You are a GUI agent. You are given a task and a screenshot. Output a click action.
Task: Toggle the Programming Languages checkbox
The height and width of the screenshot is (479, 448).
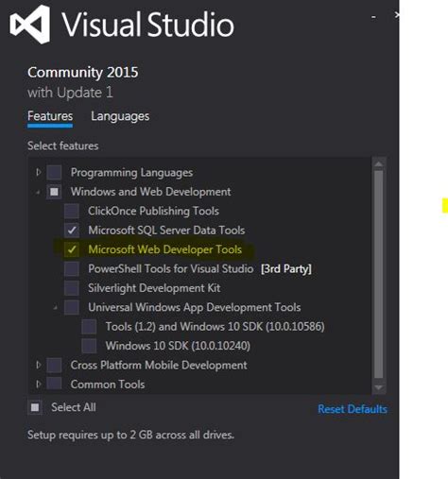pos(54,172)
